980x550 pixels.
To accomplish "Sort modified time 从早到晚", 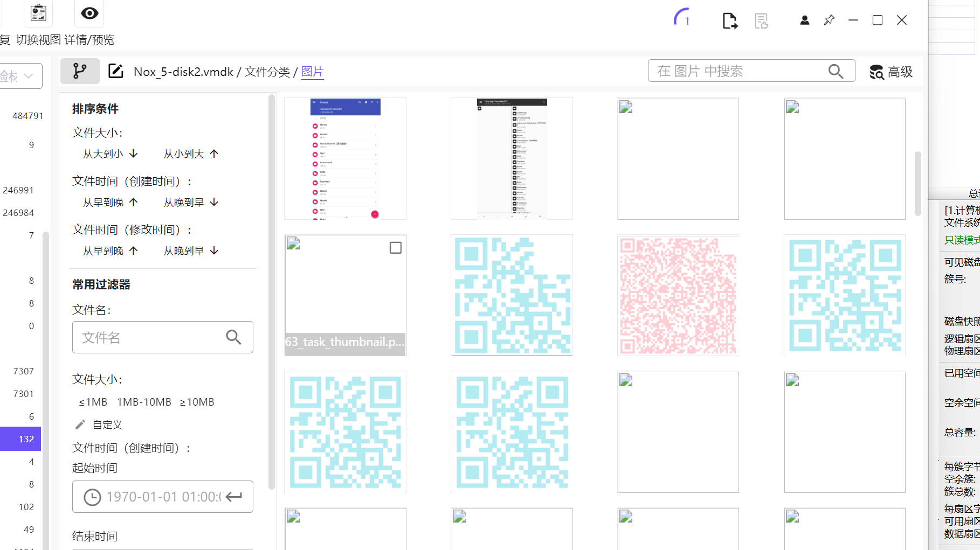I will click(x=111, y=251).
